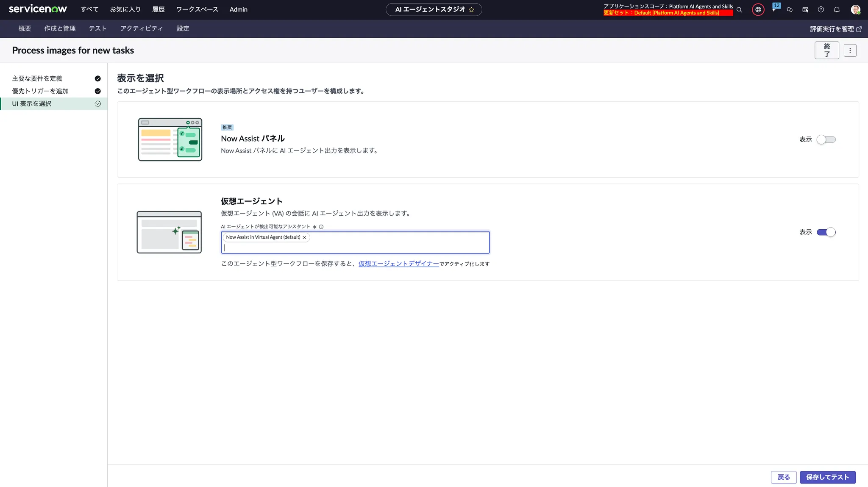Select 優先トリガーを追加 step in sidebar
The width and height of the screenshot is (868, 487).
[40, 91]
